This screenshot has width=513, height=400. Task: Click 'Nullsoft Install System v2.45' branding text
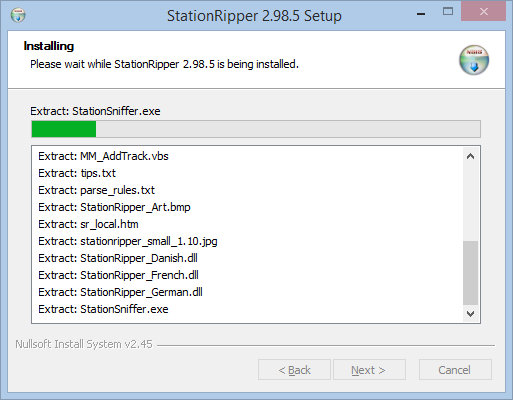(84, 344)
